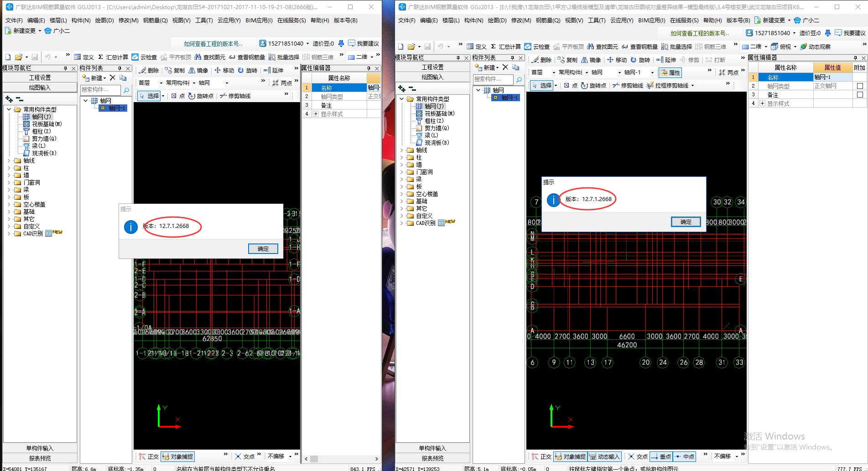Expand 显示样式 row in right property editor

762,104
